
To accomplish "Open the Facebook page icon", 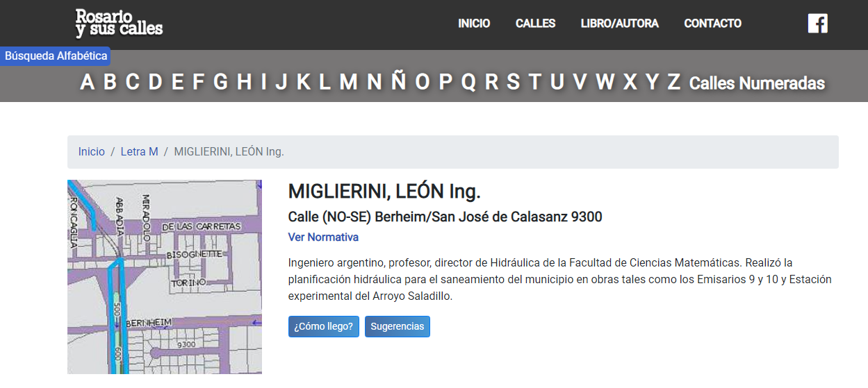I will point(817,24).
